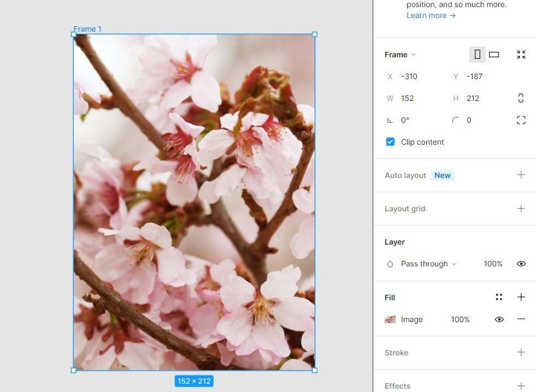
Task: Click the blend mode droplet icon
Action: click(x=390, y=264)
